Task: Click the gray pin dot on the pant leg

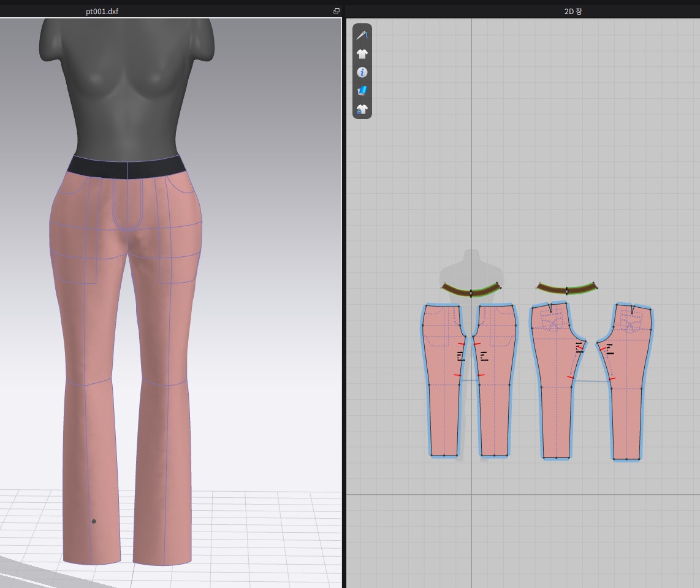Action: [x=94, y=521]
